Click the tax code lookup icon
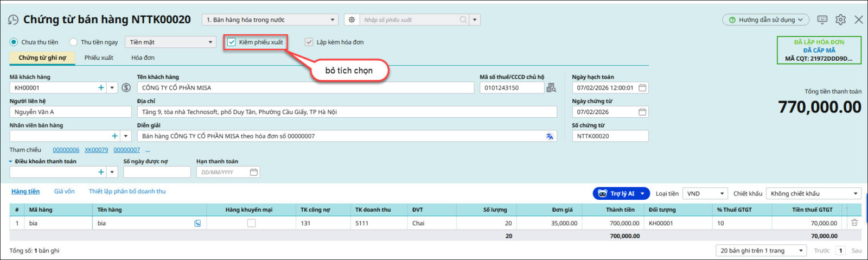 point(551,87)
